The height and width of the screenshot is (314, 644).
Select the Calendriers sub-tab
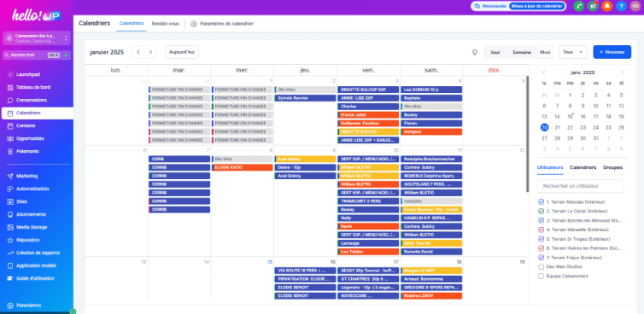point(132,23)
